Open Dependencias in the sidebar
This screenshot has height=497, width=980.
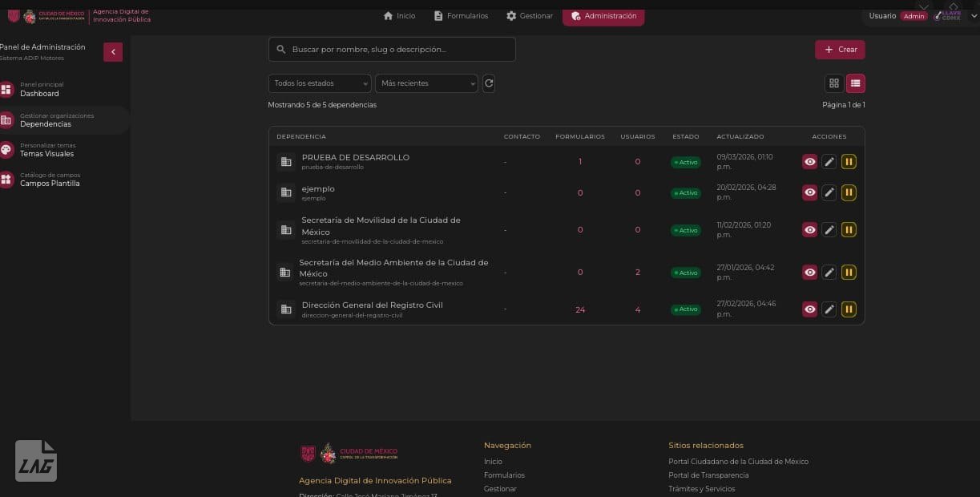(63, 120)
